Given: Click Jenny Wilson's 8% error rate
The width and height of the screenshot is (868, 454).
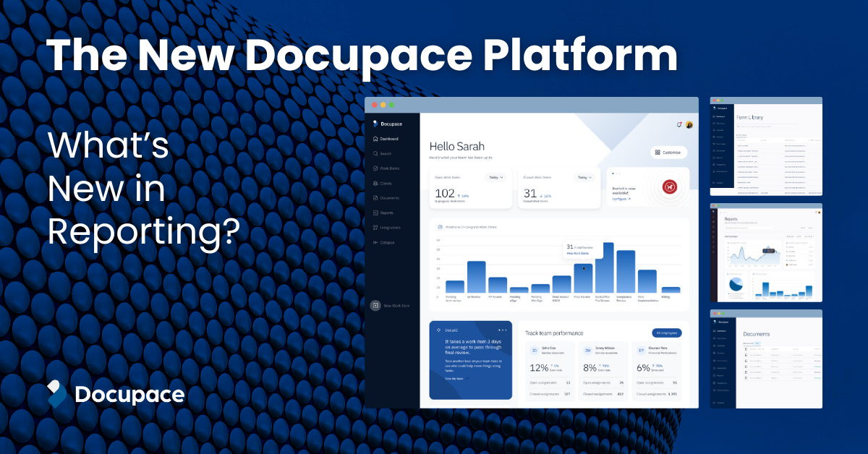Looking at the screenshot, I should coord(590,367).
